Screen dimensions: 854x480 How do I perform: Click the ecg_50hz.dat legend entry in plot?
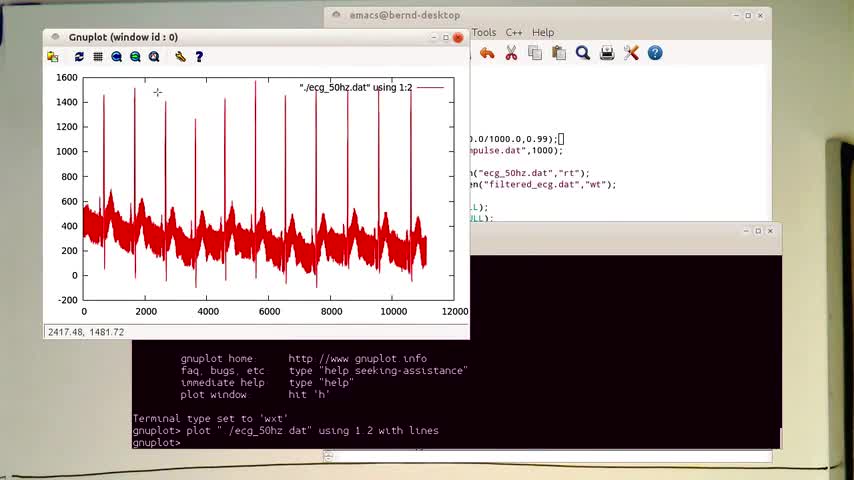[371, 87]
